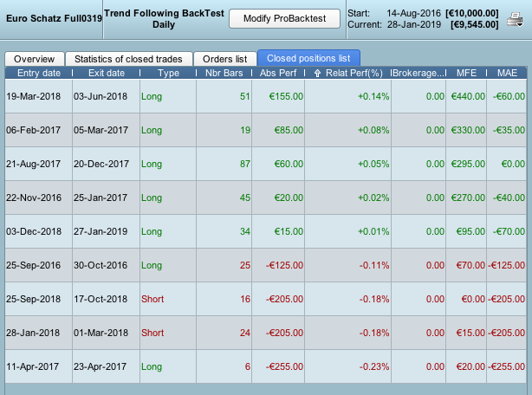The height and width of the screenshot is (395, 532).
Task: Click the €15.00 Abs Perf value
Action: [289, 231]
